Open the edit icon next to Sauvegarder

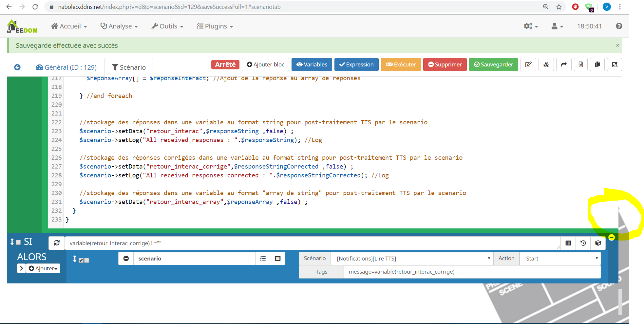(528, 64)
